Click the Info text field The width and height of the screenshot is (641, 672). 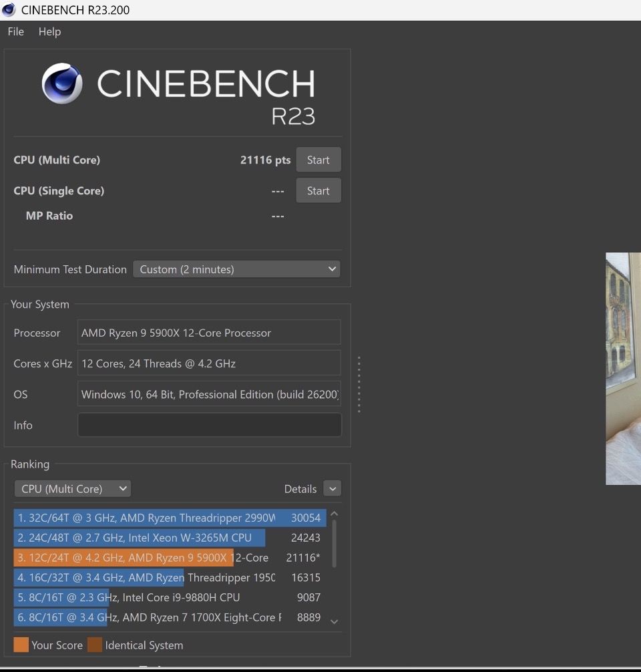pyautogui.click(x=209, y=425)
